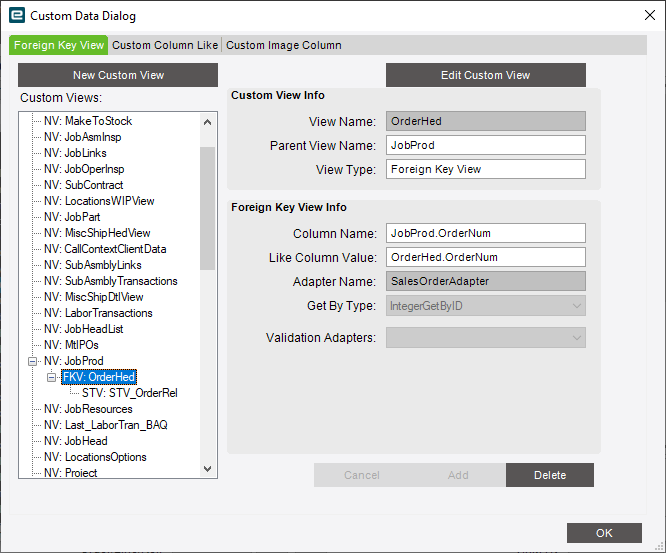Viewport: 666px width, 553px height.
Task: Select NV: JobOperInsp tree item
Action: coord(84,169)
